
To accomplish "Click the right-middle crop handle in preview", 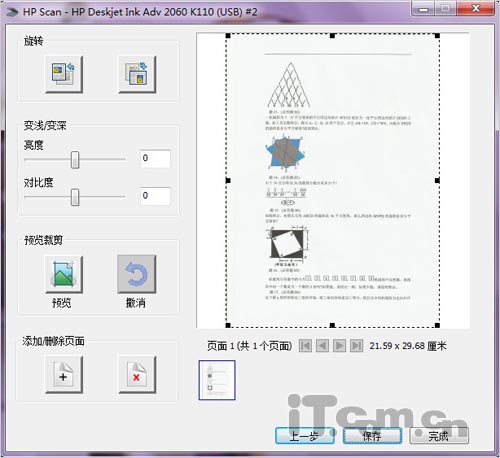I will click(x=437, y=181).
